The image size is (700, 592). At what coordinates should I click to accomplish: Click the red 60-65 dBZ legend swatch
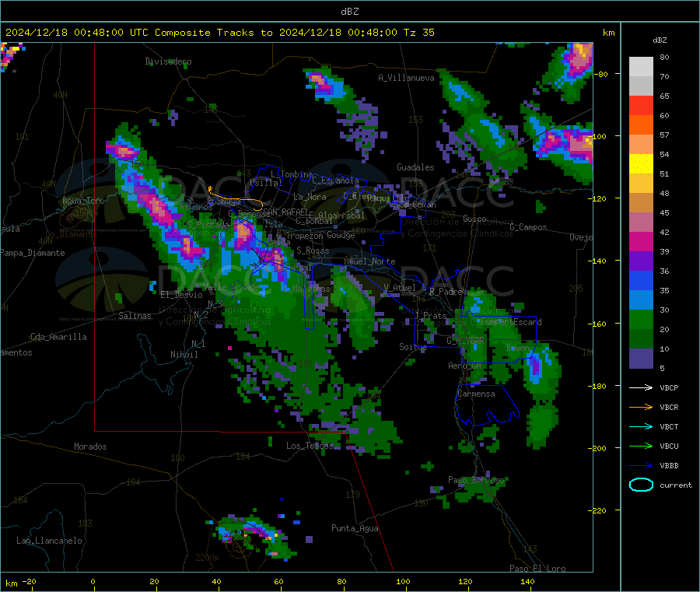[641, 105]
